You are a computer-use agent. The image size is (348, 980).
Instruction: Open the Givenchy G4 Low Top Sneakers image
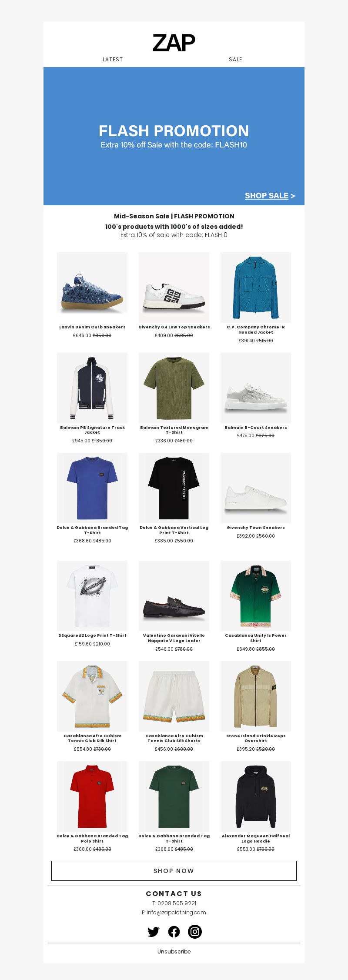(174, 288)
